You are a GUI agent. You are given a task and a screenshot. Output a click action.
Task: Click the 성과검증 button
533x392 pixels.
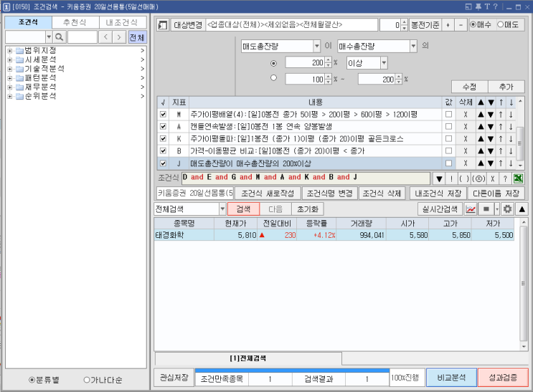coord(503,378)
